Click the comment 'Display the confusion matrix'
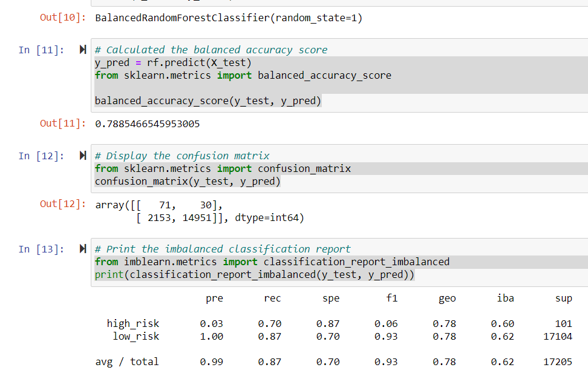The height and width of the screenshot is (376, 588). (182, 156)
